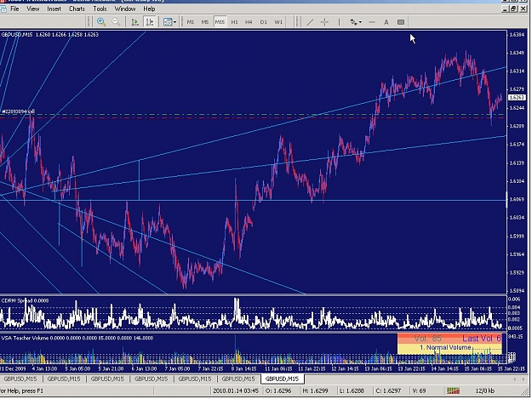Viewport: 532px width, 399px height.
Task: Switch to D1 timeframe
Action: click(x=264, y=22)
